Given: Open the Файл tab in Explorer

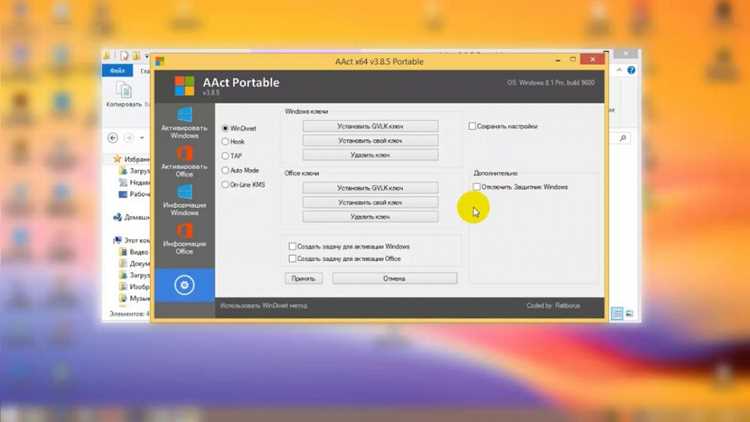Looking at the screenshot, I should [117, 70].
